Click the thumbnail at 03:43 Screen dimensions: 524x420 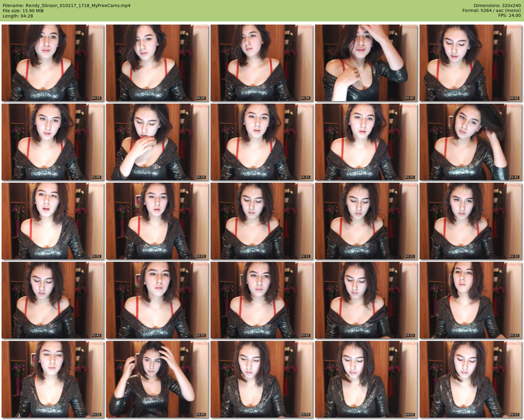click(x=157, y=379)
